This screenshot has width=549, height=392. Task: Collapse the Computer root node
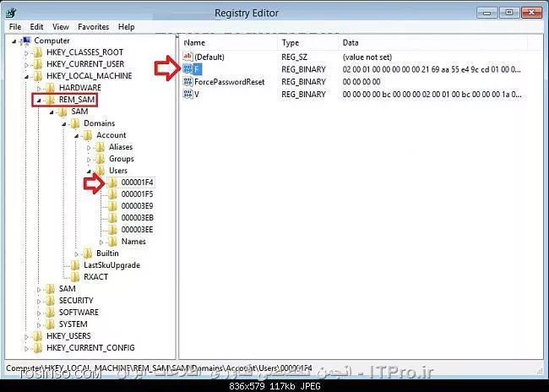(14, 41)
